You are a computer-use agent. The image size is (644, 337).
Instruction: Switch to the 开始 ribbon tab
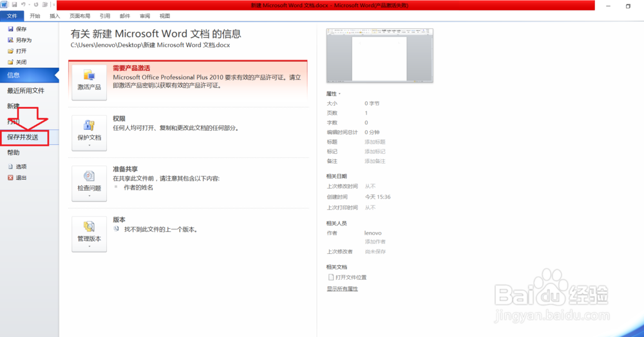tap(35, 15)
